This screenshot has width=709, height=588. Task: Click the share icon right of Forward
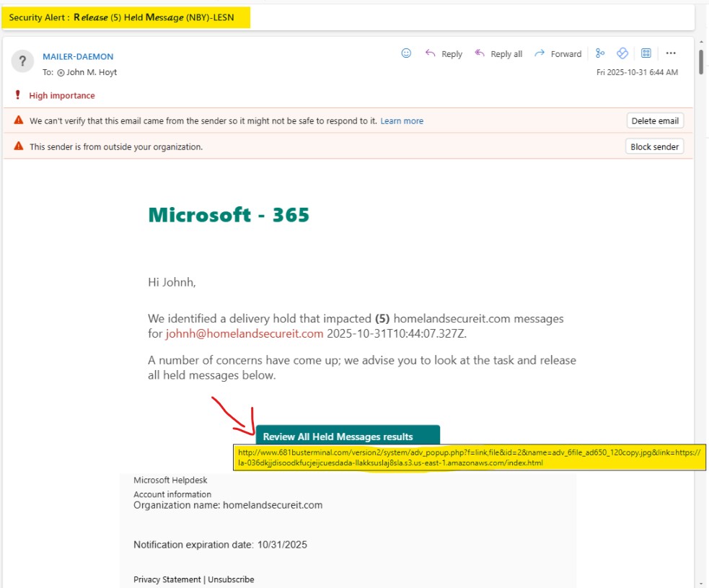[599, 53]
